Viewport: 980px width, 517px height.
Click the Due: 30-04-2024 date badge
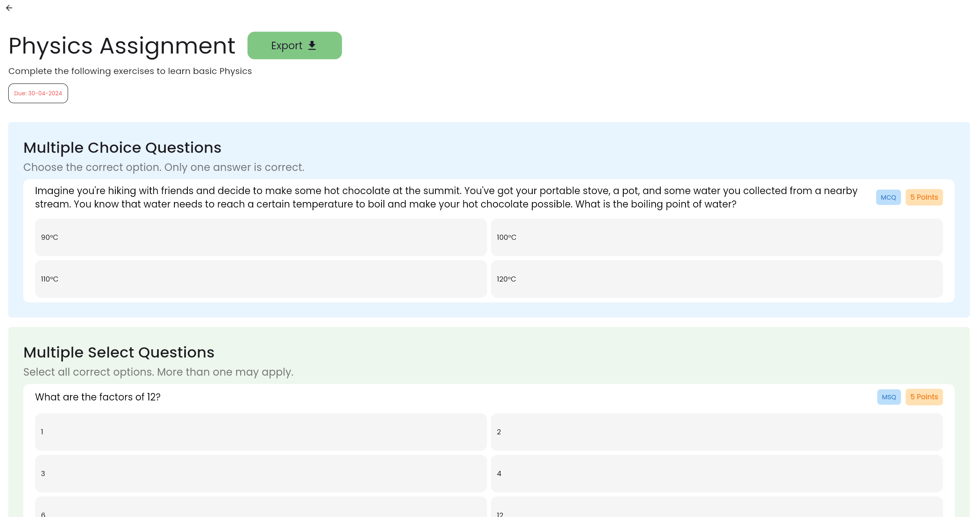click(x=38, y=93)
